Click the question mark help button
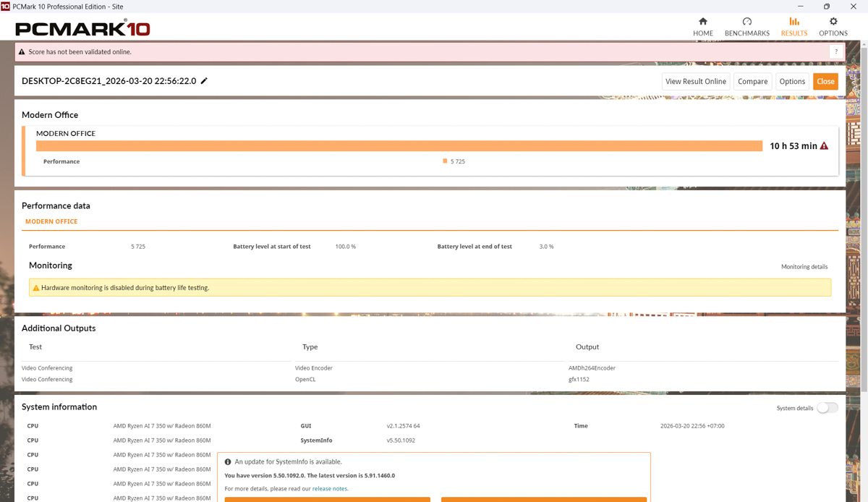The image size is (868, 502). coord(836,52)
